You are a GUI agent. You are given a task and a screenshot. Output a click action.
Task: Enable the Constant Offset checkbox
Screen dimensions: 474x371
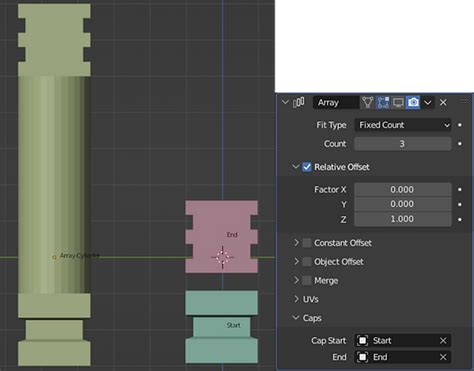(307, 243)
